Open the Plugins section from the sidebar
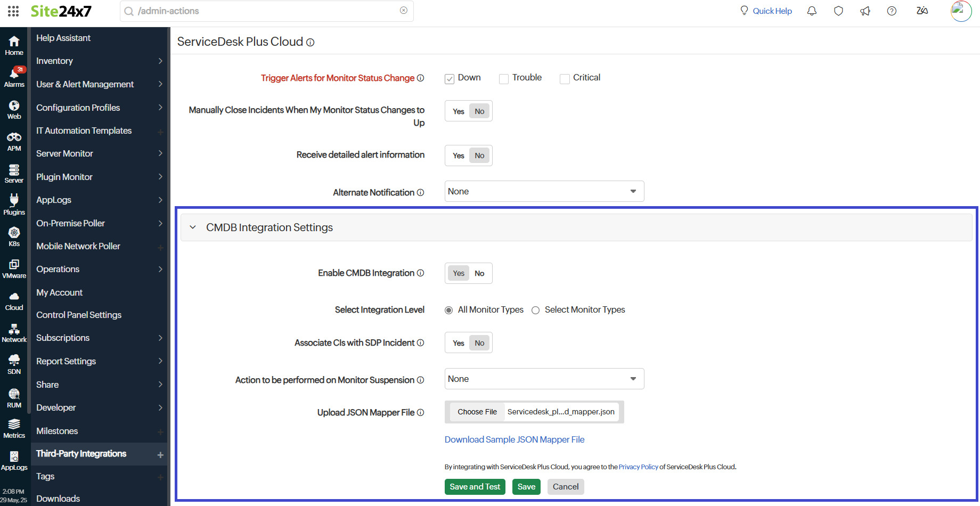Image resolution: width=980 pixels, height=506 pixels. [14, 203]
